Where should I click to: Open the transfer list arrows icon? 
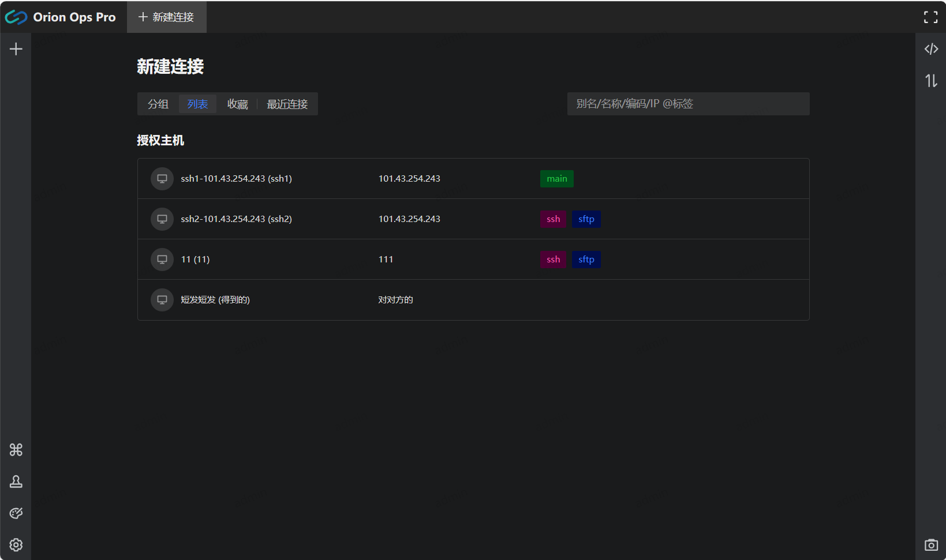931,81
